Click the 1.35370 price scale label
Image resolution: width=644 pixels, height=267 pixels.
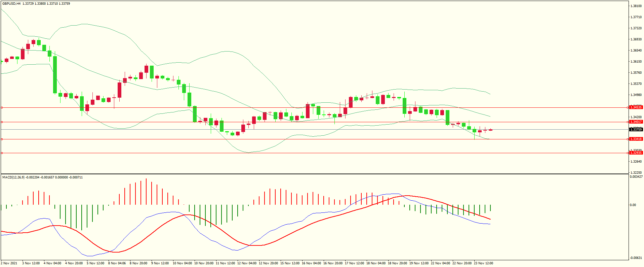[636, 84]
